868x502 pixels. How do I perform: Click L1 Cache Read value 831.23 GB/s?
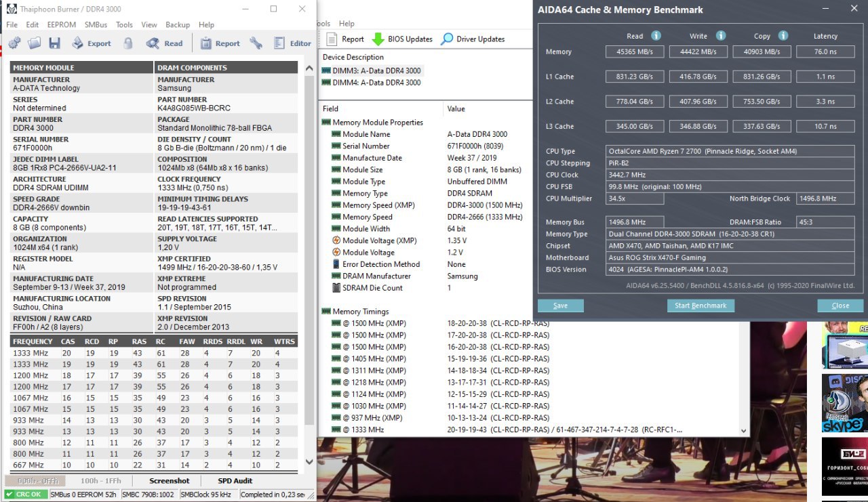click(x=635, y=77)
